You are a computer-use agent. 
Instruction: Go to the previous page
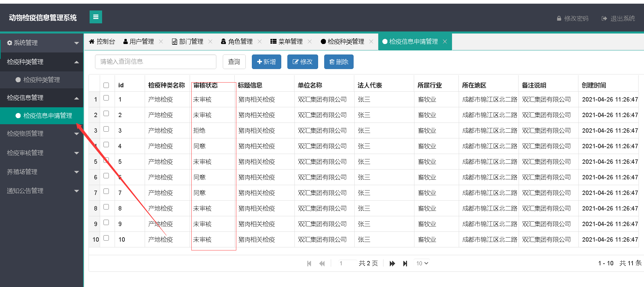coord(322,263)
